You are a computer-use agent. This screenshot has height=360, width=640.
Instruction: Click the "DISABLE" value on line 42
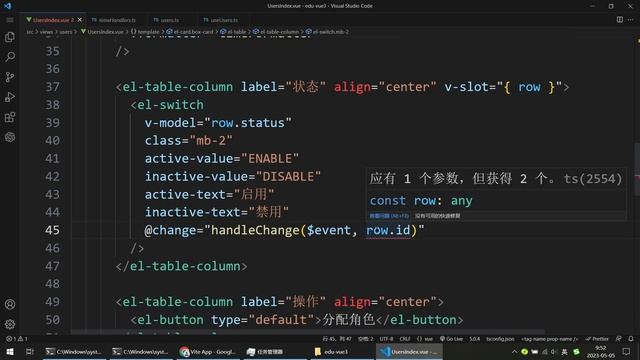coord(288,176)
